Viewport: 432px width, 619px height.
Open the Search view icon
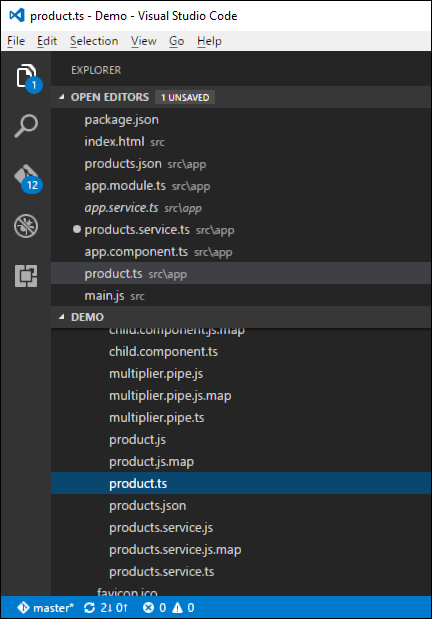click(x=26, y=126)
